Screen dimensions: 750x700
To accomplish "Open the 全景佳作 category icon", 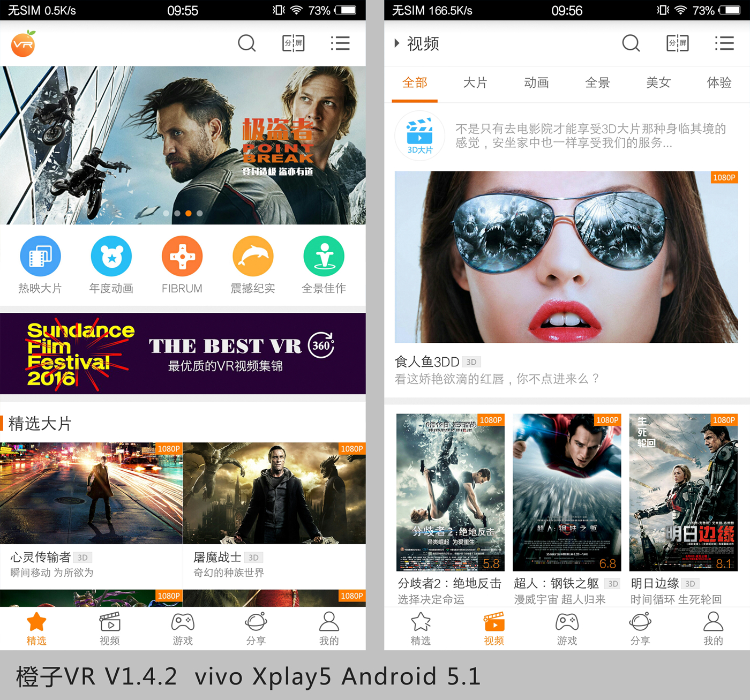I will (324, 257).
